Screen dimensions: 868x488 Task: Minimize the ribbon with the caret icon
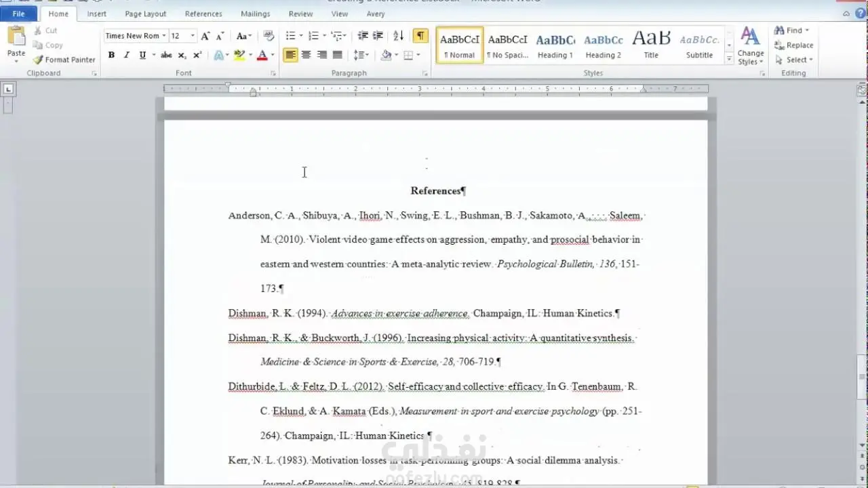[846, 14]
